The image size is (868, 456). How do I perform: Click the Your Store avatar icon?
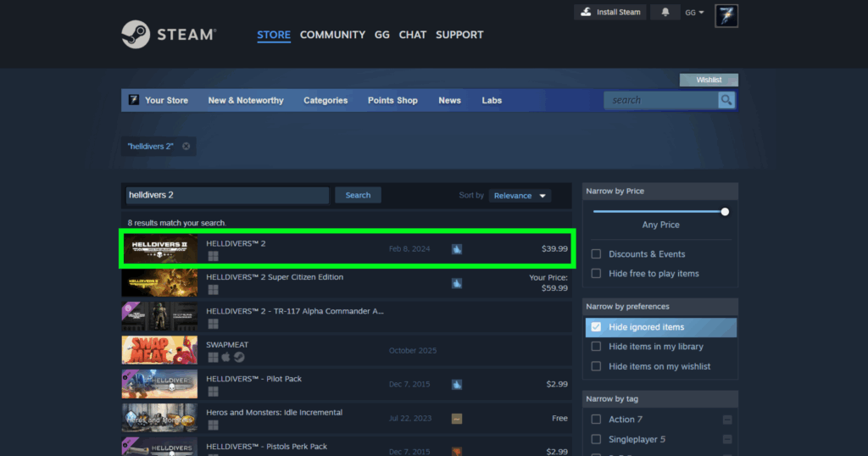coord(133,100)
